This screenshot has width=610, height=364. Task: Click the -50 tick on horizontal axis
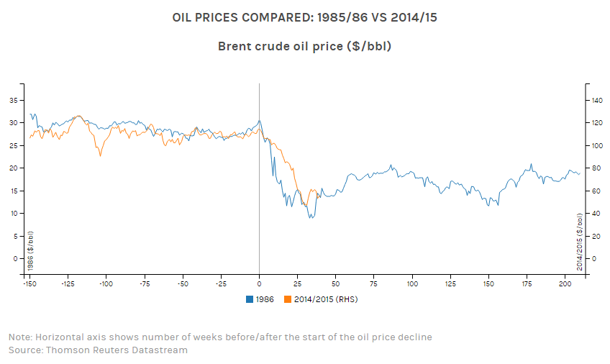[x=183, y=284]
